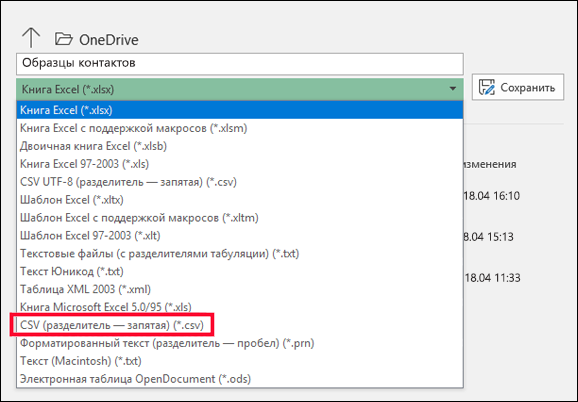This screenshot has width=578, height=402.
Task: Select 'Текст Юникод (*.txt)'
Action: 240,271
